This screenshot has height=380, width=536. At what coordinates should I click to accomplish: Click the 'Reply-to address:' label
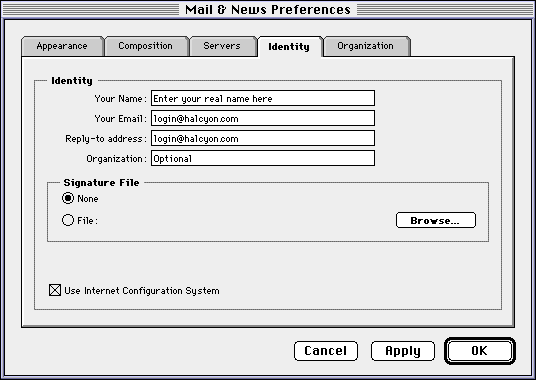106,139
